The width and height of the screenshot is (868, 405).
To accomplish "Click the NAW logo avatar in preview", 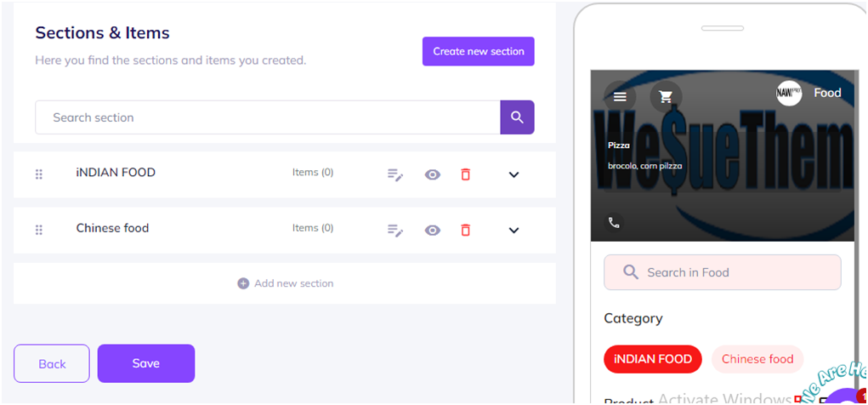I will coord(789,93).
